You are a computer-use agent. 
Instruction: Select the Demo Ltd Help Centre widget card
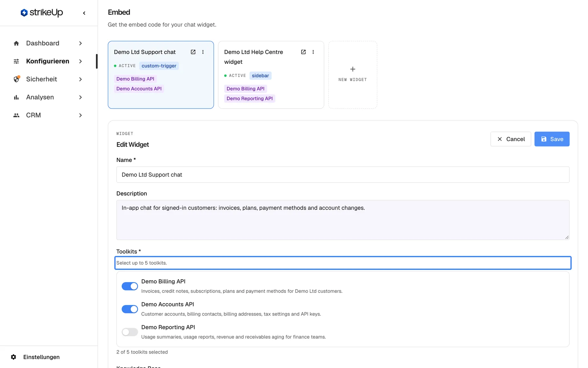point(271,75)
